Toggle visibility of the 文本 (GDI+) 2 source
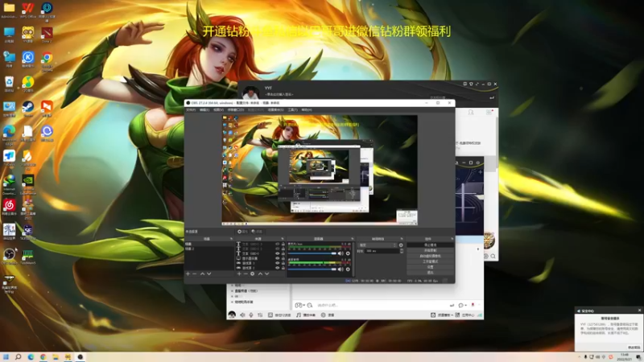This screenshot has height=362, width=644. (277, 249)
